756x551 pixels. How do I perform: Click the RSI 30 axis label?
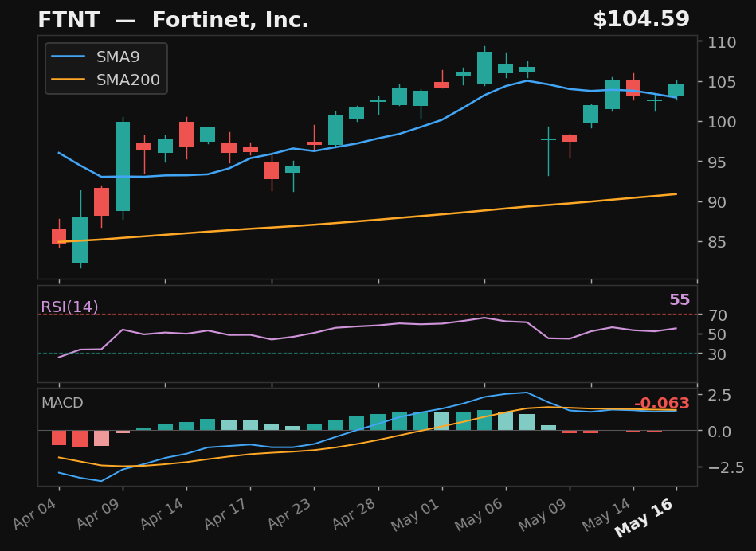click(x=717, y=355)
